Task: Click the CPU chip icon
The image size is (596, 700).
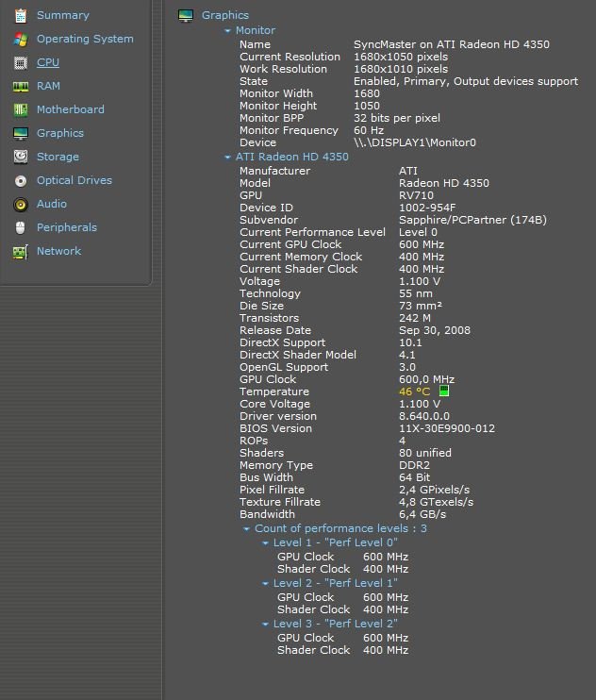Action: pyautogui.click(x=20, y=62)
